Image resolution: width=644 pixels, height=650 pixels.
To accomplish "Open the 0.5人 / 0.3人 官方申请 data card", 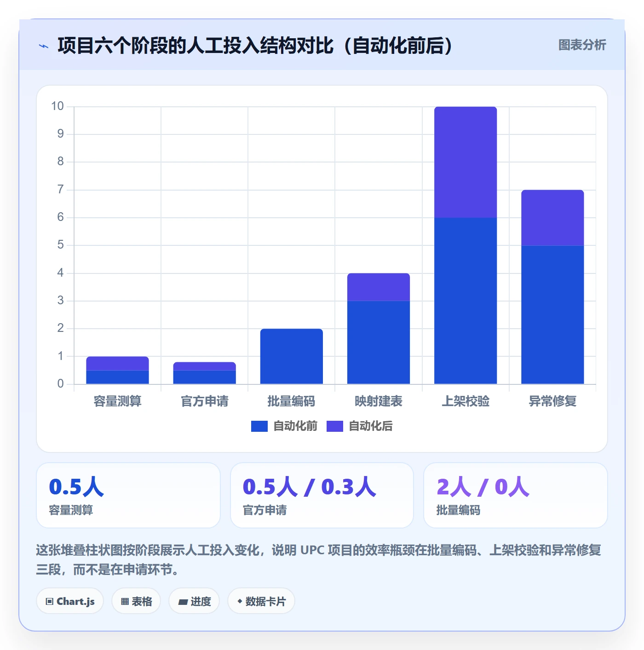I will click(322, 495).
